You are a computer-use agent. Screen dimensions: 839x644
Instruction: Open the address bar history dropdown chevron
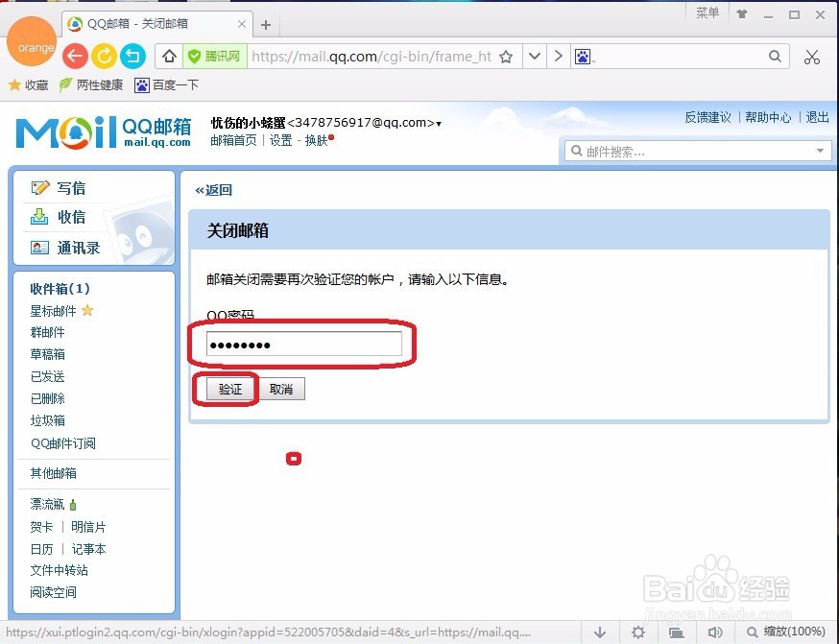tap(535, 57)
